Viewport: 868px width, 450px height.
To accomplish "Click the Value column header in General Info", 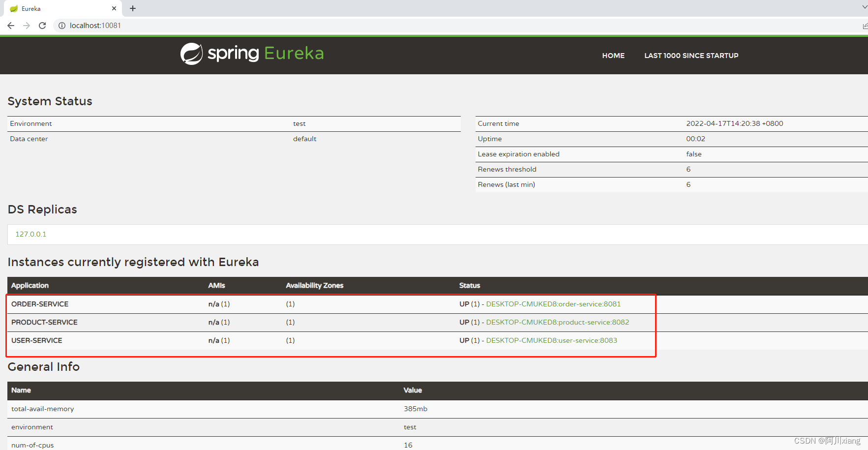I will point(413,390).
